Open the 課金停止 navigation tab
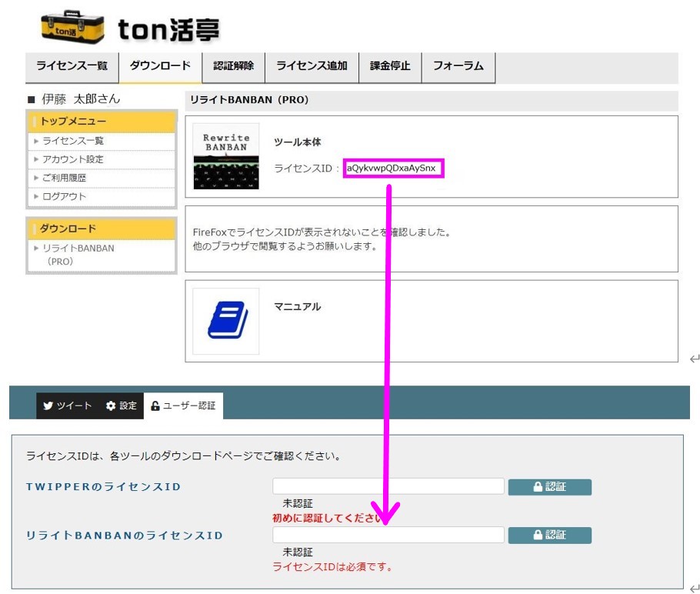This screenshot has width=700, height=594. (390, 66)
